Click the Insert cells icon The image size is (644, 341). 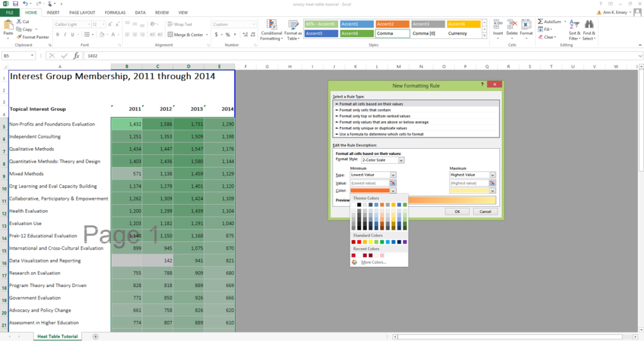point(498,24)
